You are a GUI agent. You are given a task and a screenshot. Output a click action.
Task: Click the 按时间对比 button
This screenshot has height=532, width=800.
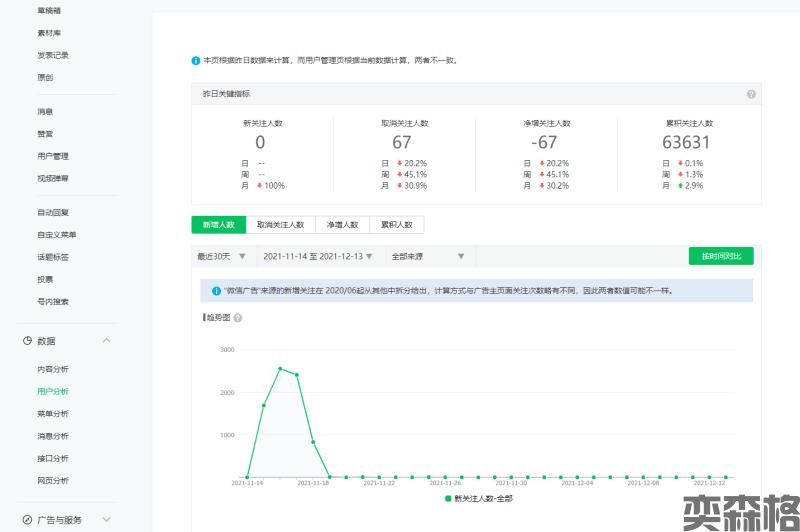[x=720, y=256]
